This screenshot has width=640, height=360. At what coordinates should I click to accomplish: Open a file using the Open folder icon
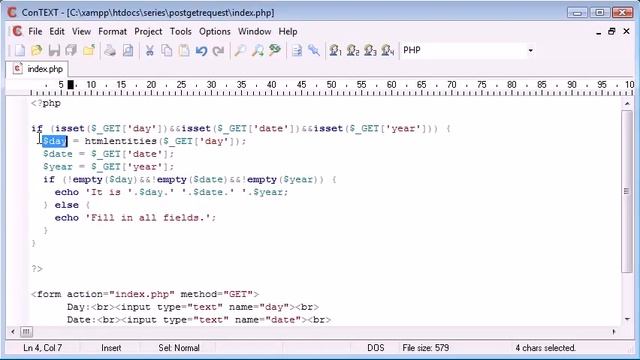click(x=37, y=51)
